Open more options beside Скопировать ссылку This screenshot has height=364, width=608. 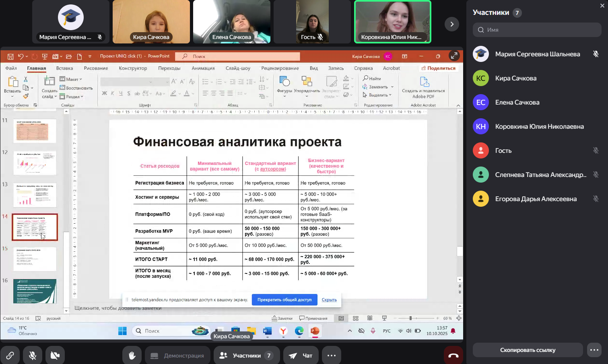click(594, 350)
